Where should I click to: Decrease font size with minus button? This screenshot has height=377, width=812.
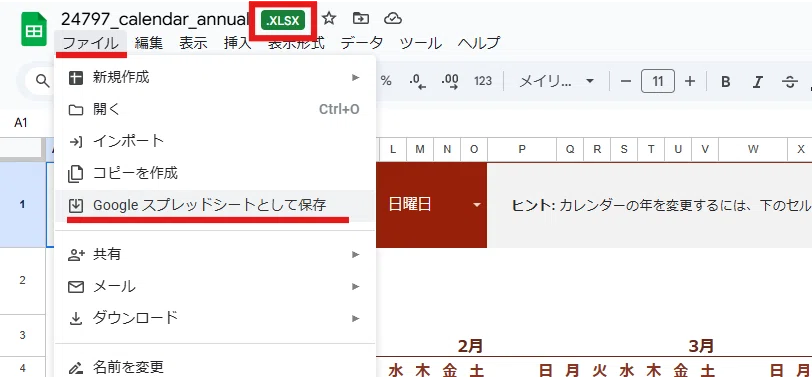pyautogui.click(x=626, y=81)
